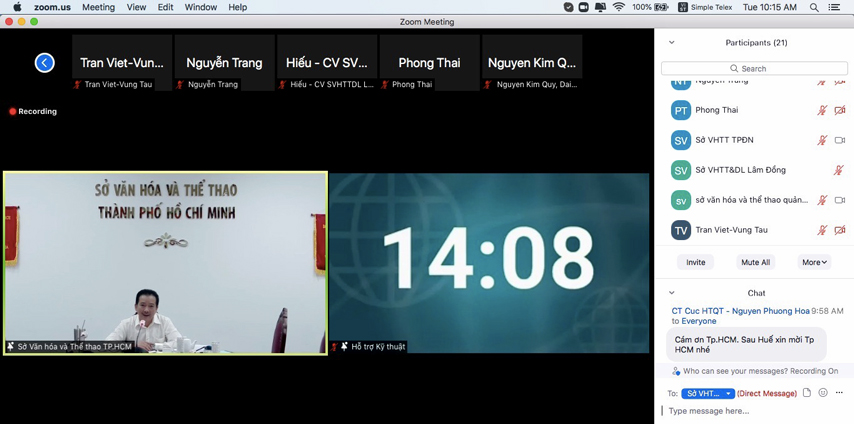Click the Mute All button

coord(755,262)
